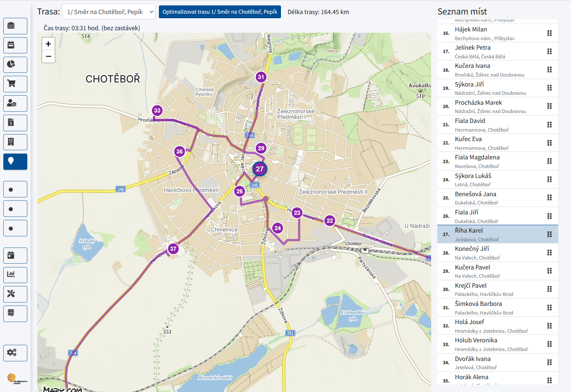Screen dimensions: 571x392
Task: Click the drag handle for Dvořák Ivana
Action: [x=549, y=362]
